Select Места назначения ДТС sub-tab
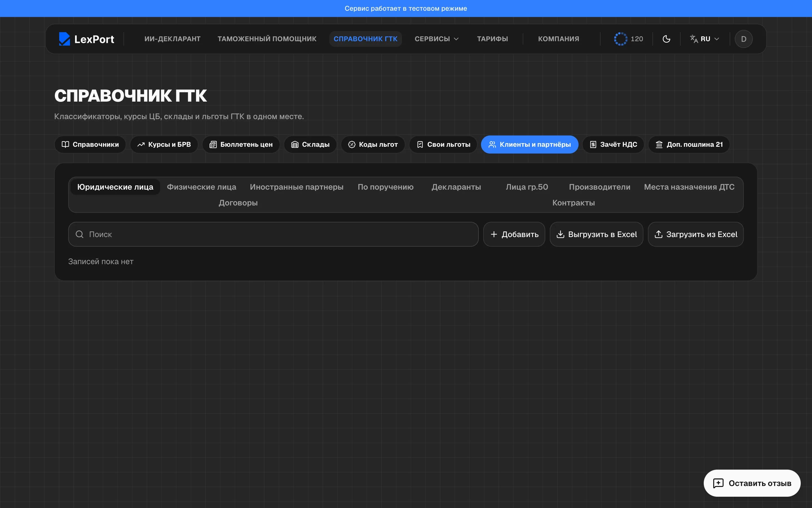This screenshot has height=508, width=812. tap(689, 187)
